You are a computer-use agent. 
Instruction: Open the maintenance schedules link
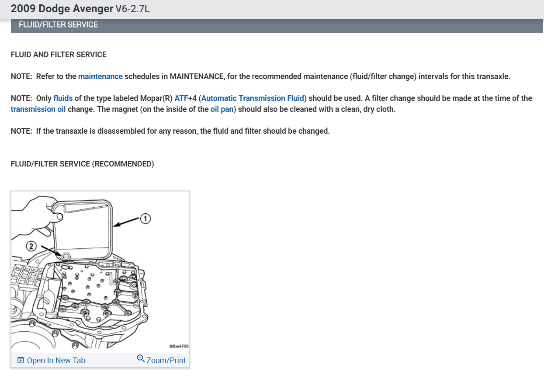point(100,76)
